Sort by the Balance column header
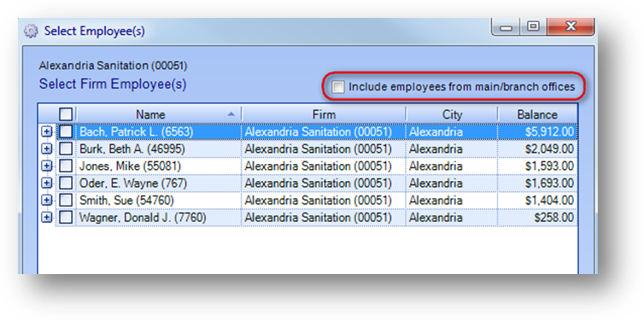Viewport: 644px width, 321px height. [537, 114]
